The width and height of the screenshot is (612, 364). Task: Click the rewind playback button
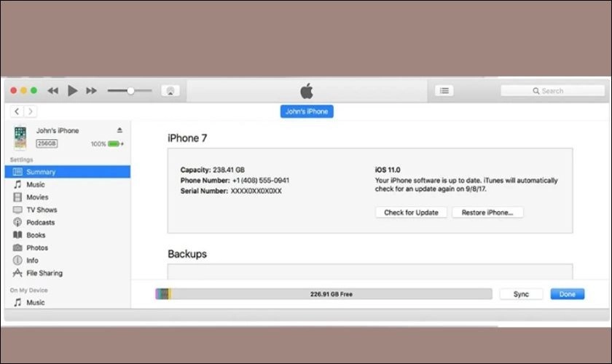52,91
